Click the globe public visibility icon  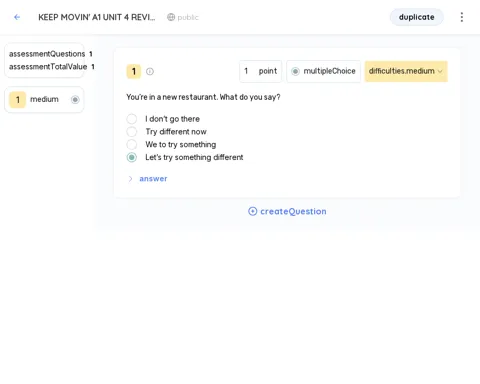pyautogui.click(x=171, y=17)
